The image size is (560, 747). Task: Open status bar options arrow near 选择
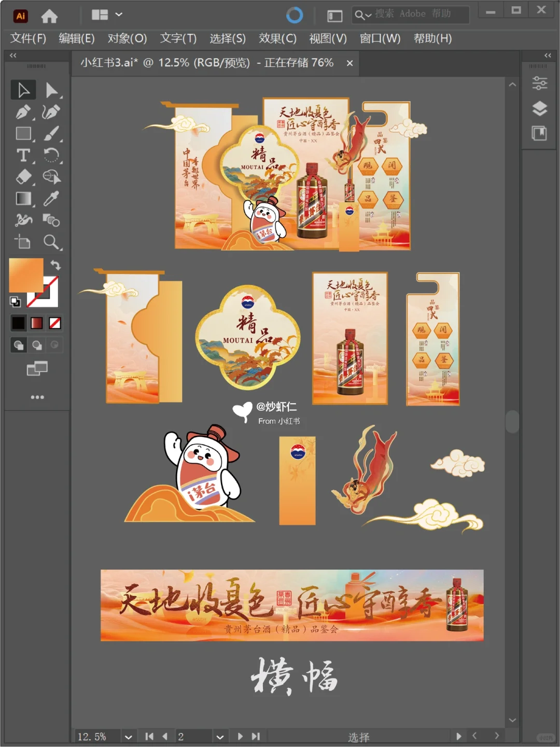[x=458, y=736]
